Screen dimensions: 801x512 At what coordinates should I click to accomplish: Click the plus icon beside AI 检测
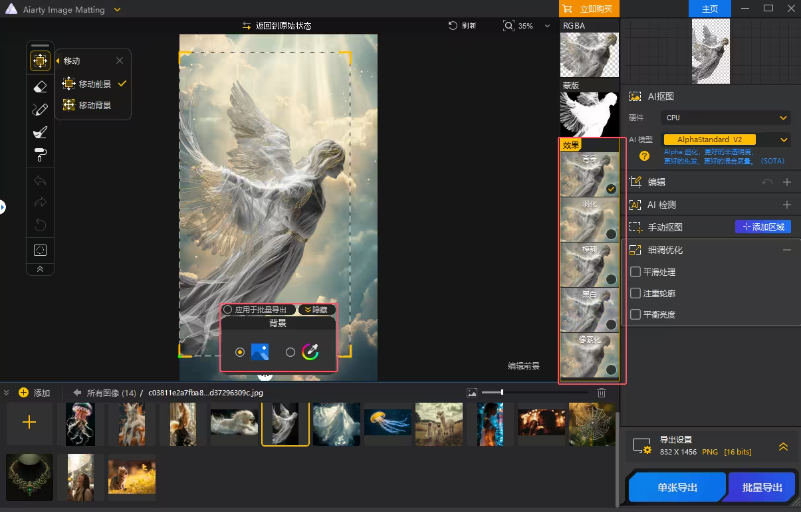tap(786, 204)
